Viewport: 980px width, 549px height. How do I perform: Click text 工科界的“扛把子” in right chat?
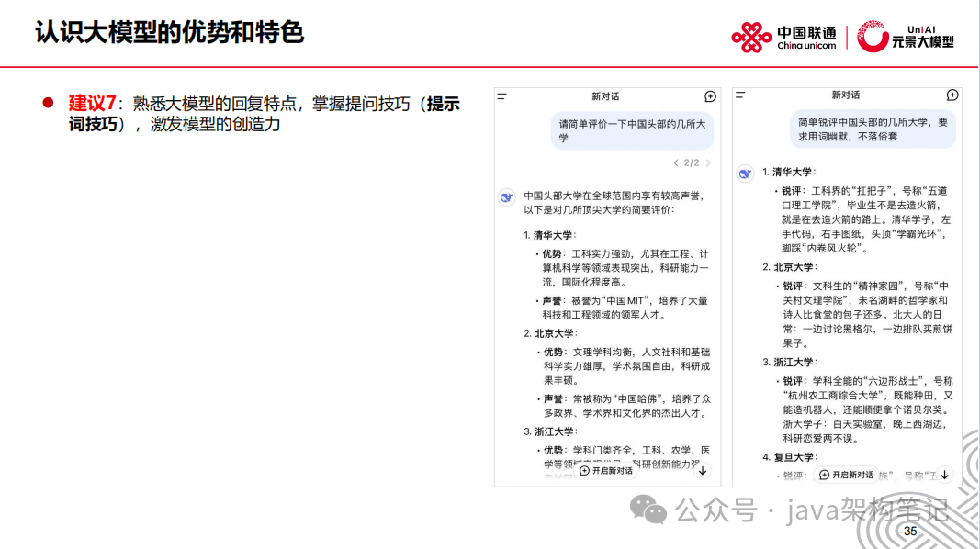tap(852, 191)
